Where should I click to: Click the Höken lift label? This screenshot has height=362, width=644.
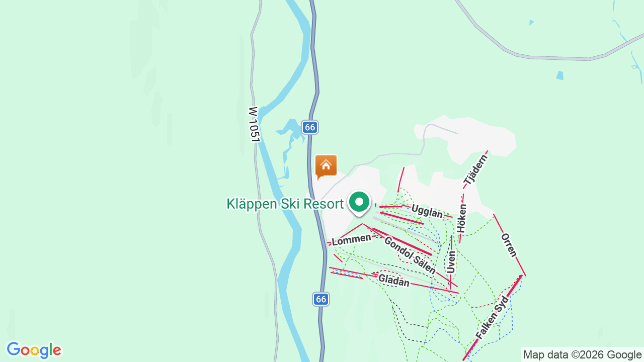pos(462,218)
